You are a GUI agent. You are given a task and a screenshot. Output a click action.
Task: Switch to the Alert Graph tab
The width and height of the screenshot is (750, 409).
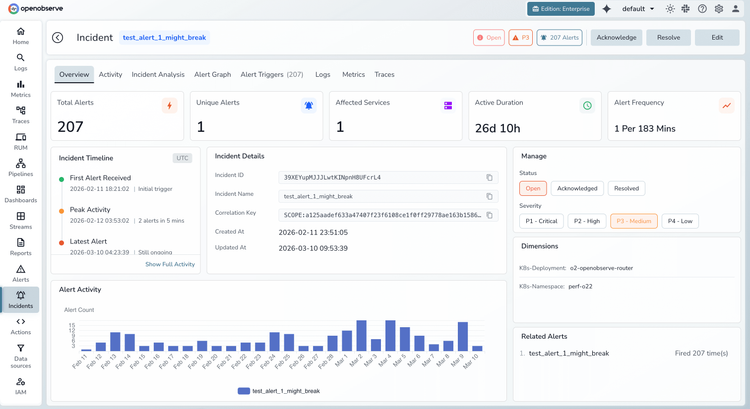212,74
